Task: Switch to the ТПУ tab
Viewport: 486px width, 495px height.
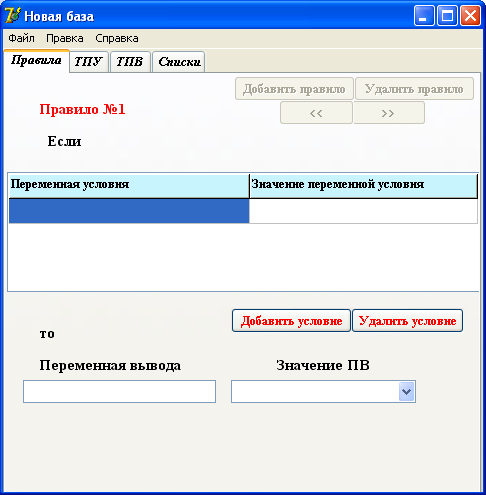Action: coord(88,62)
